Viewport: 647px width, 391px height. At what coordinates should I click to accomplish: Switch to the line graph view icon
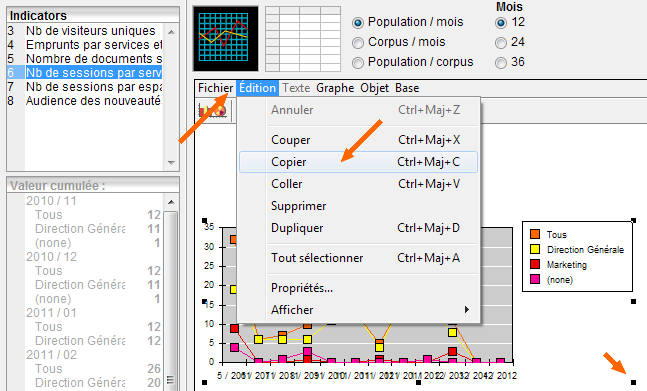(226, 38)
